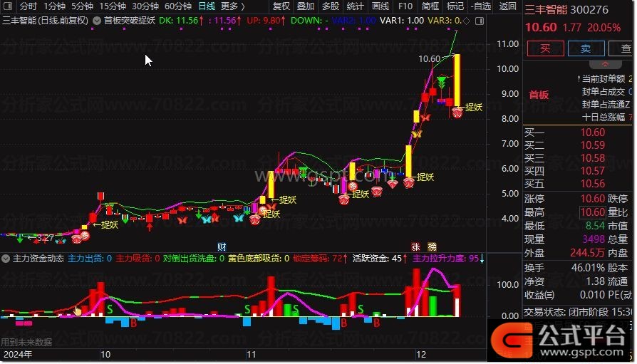The height and width of the screenshot is (364, 637).
Task: Collapse the info panel with red chevron
Action: click(606, 65)
